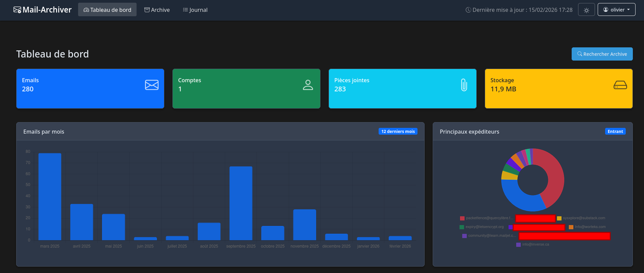This screenshot has height=273, width=644.
Task: Click the large red donut segment
Action: [555, 176]
